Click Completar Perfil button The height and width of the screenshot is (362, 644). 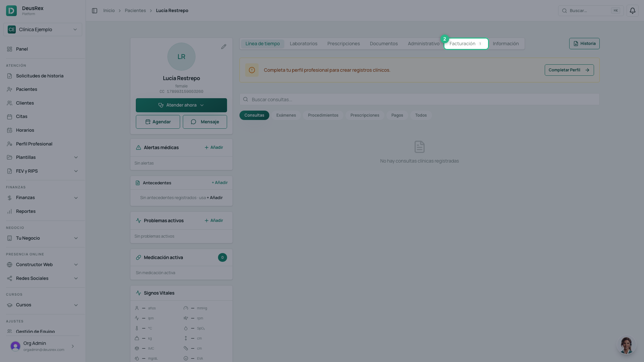click(x=569, y=70)
